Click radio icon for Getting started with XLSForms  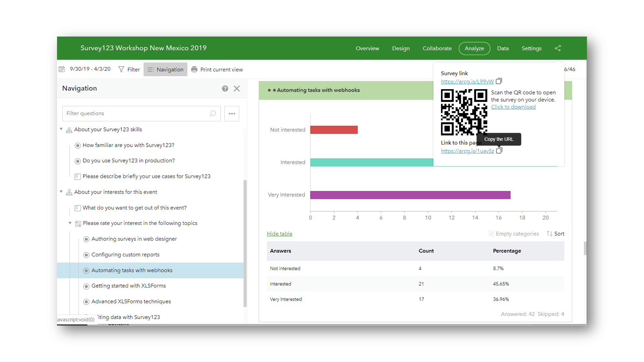coord(86,286)
